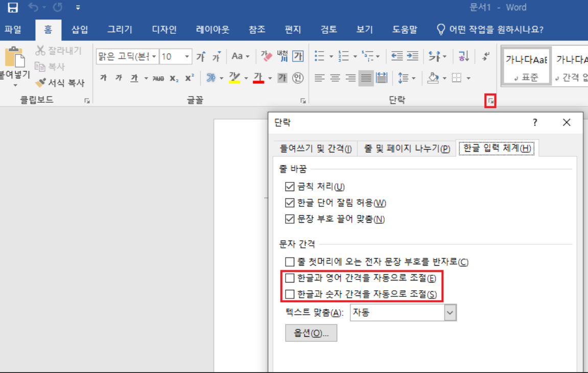
Task: Click the 옵션(O)... button
Action: 311,333
